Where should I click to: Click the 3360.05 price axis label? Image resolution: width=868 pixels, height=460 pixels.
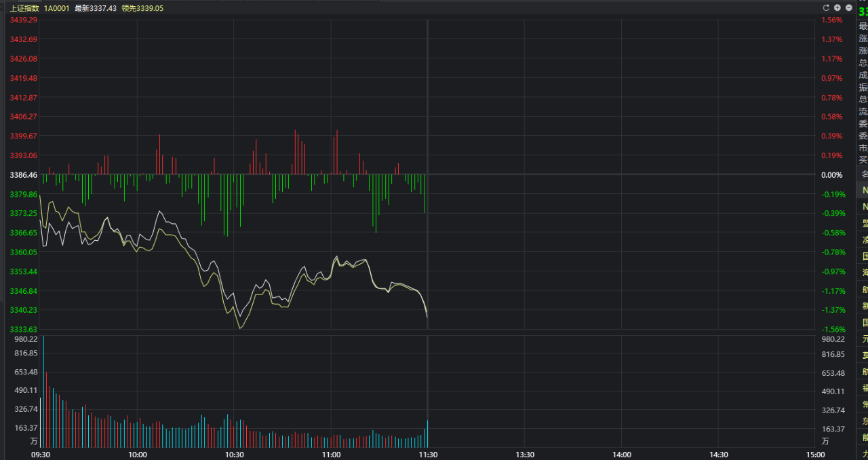click(24, 252)
